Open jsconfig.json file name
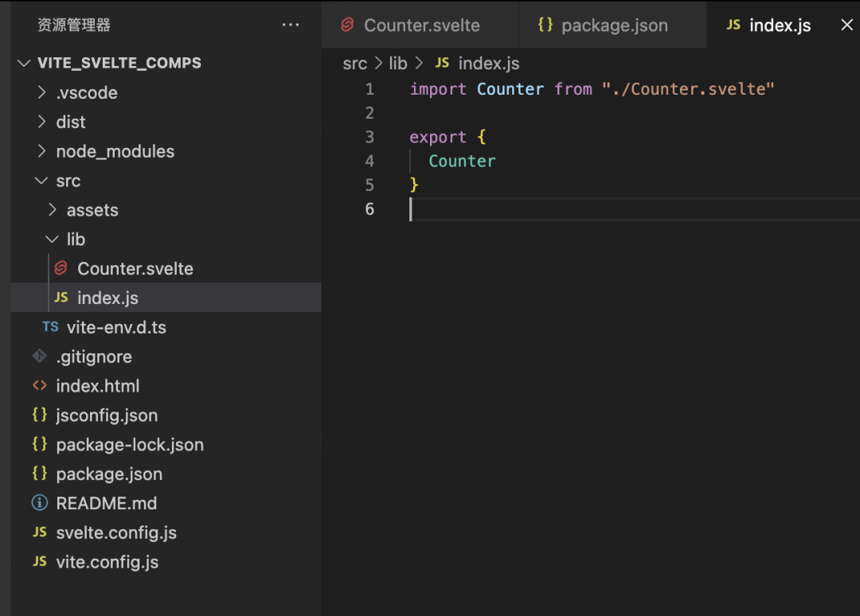 [x=107, y=415]
